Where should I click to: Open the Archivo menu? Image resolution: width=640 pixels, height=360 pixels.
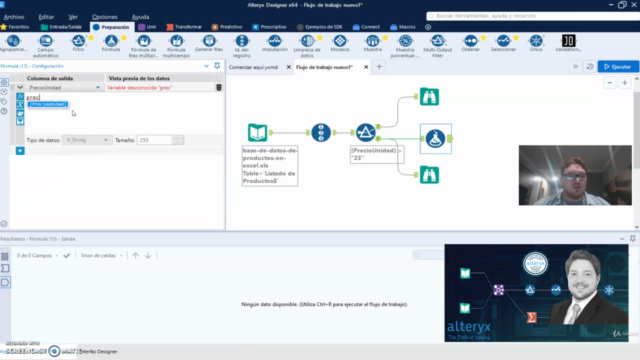coord(14,17)
